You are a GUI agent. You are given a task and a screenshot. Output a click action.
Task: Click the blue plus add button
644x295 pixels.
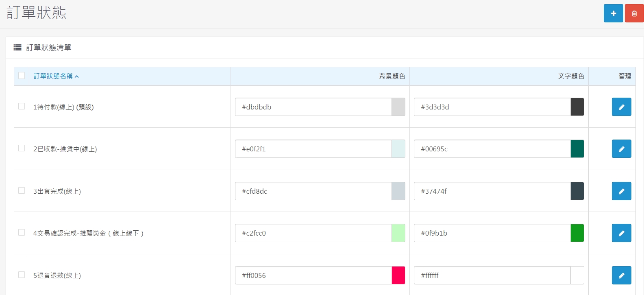[613, 13]
